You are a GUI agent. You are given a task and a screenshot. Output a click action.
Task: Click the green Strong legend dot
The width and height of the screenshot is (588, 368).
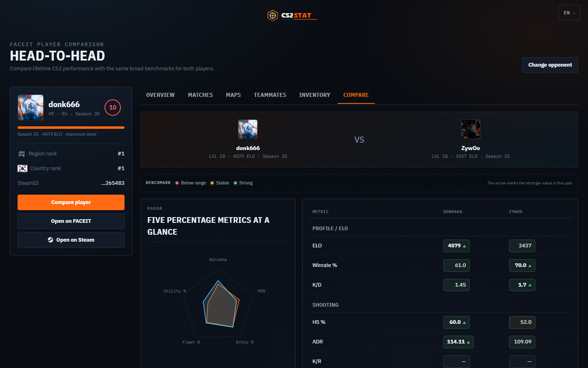click(235, 183)
